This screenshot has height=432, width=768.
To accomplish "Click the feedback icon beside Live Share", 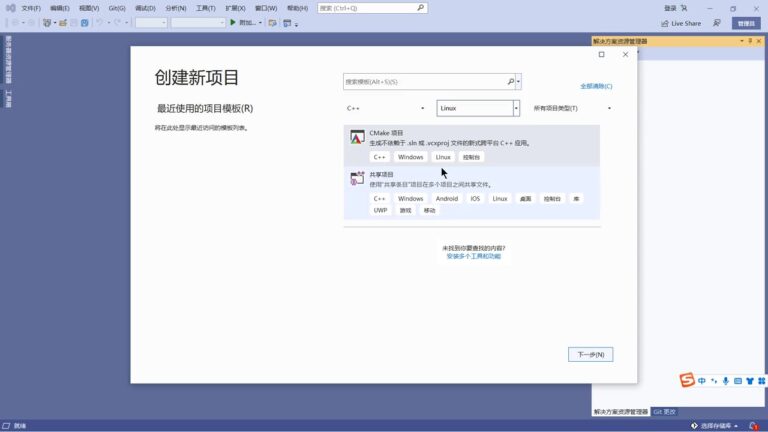I will click(x=717, y=23).
